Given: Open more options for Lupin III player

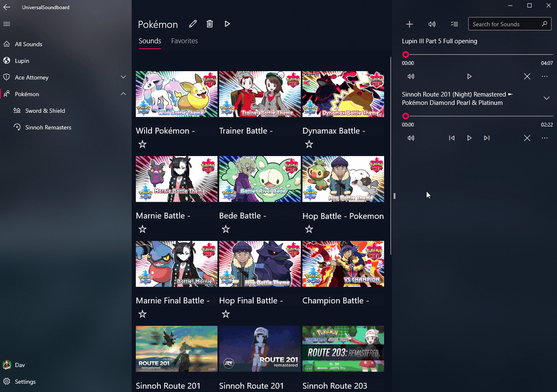Looking at the screenshot, I should (x=545, y=77).
